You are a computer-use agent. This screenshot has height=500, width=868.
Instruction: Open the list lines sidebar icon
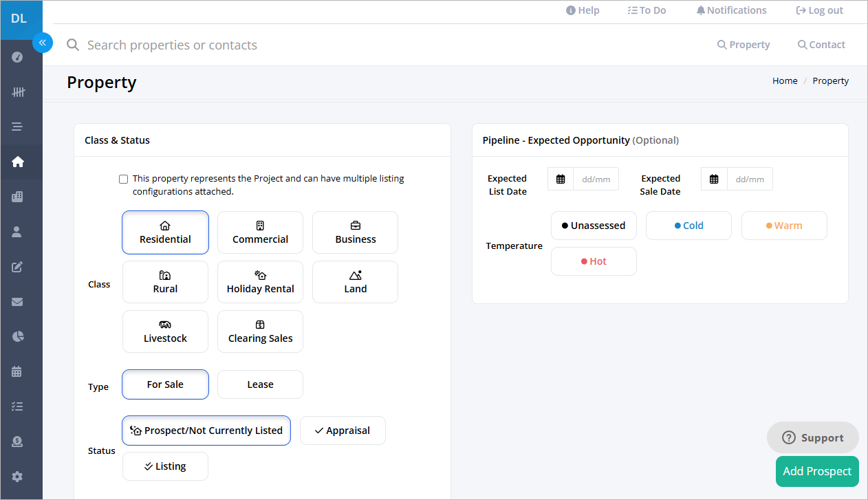click(x=18, y=127)
